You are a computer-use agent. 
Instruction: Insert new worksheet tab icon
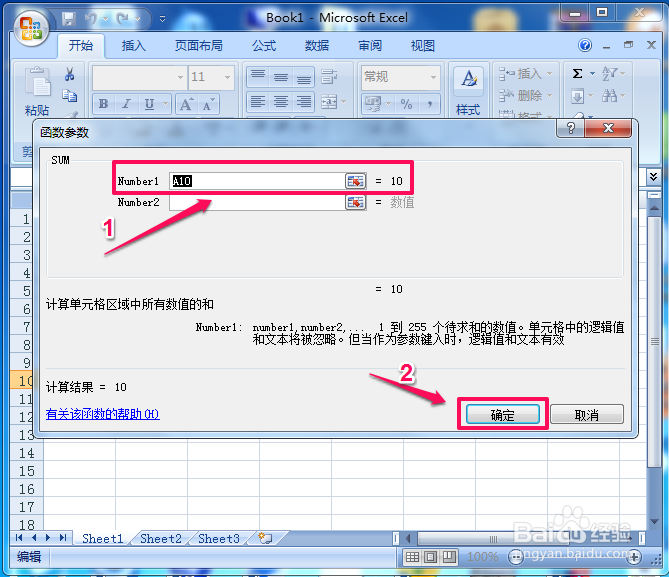(x=265, y=538)
